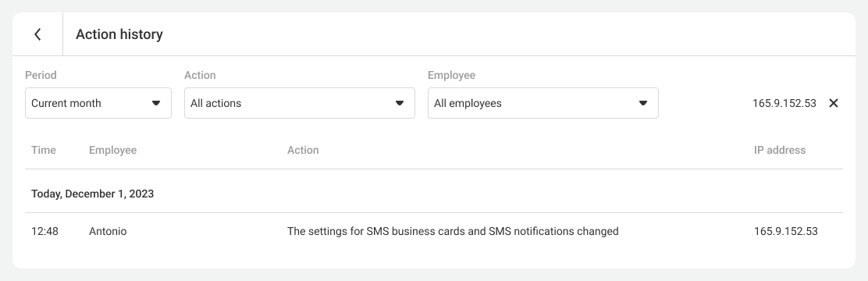Click the Action history page title
This screenshot has width=868, height=281.
[119, 34]
